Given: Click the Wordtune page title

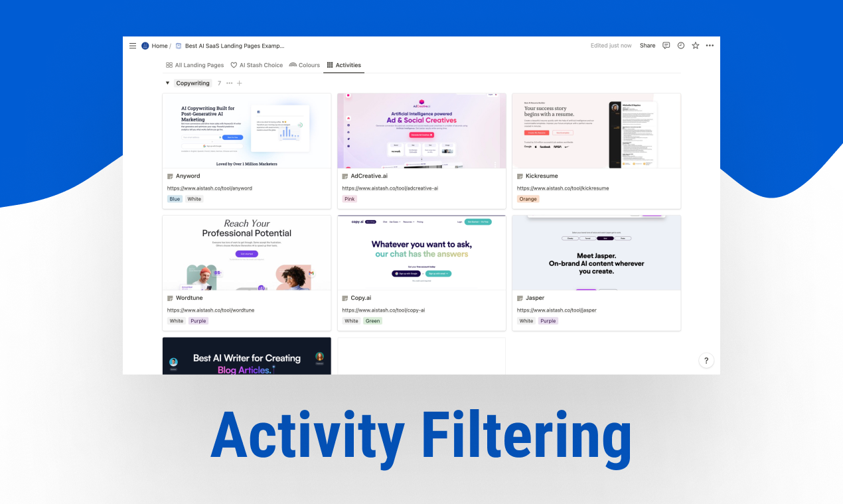Looking at the screenshot, I should coord(191,298).
